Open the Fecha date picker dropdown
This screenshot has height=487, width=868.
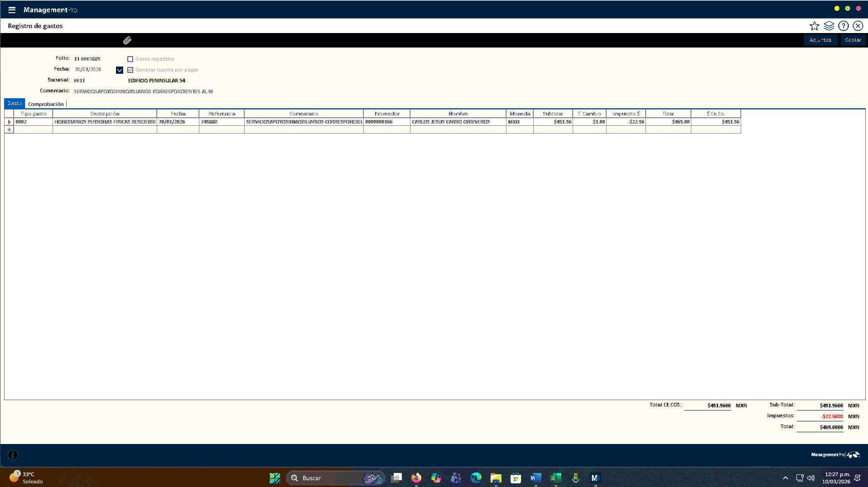[x=120, y=70]
